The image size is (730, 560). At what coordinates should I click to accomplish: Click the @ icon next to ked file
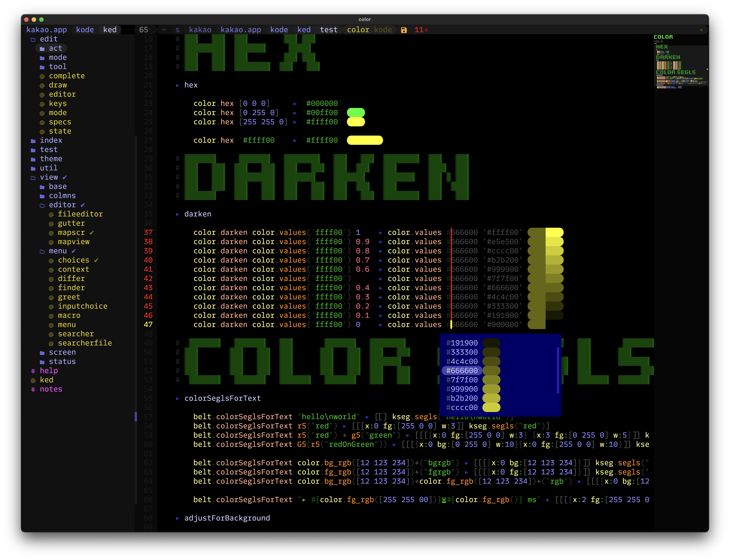click(33, 380)
